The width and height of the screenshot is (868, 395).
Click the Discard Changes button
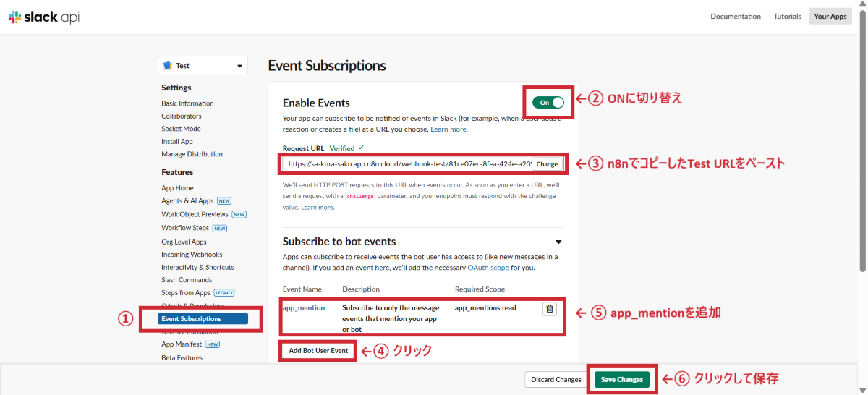point(556,379)
